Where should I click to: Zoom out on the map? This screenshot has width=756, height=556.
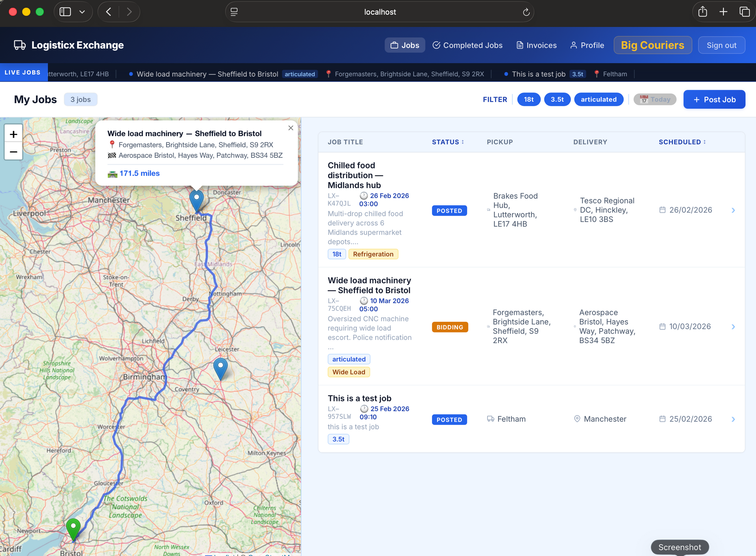[13, 152]
